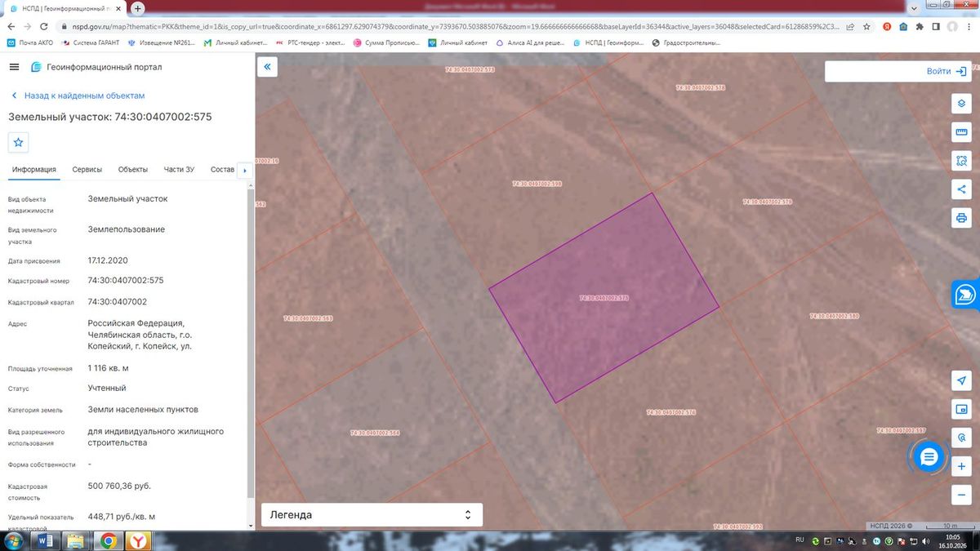Viewport: 980px width, 551px height.
Task: Open the Windows Start menu
Action: coord(14,541)
